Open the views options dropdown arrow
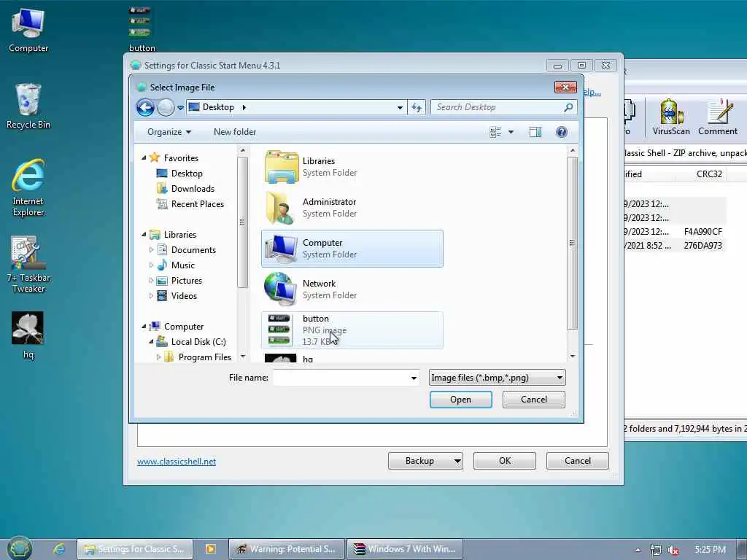 511,132
